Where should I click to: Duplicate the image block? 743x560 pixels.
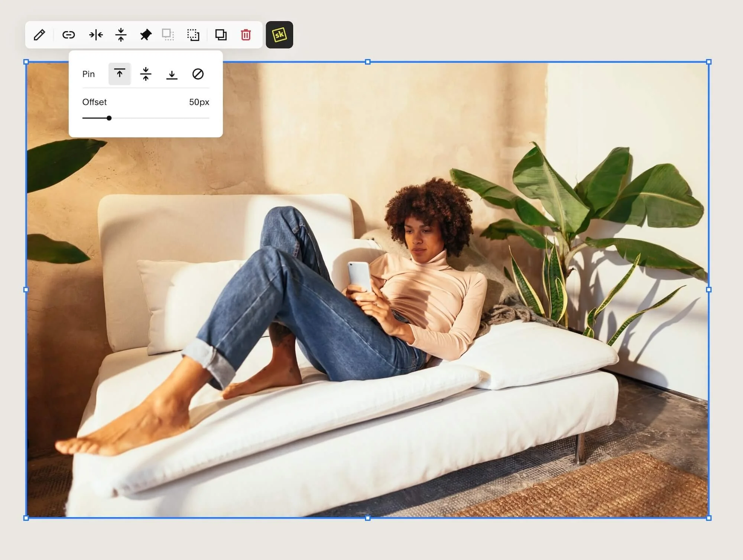221,35
